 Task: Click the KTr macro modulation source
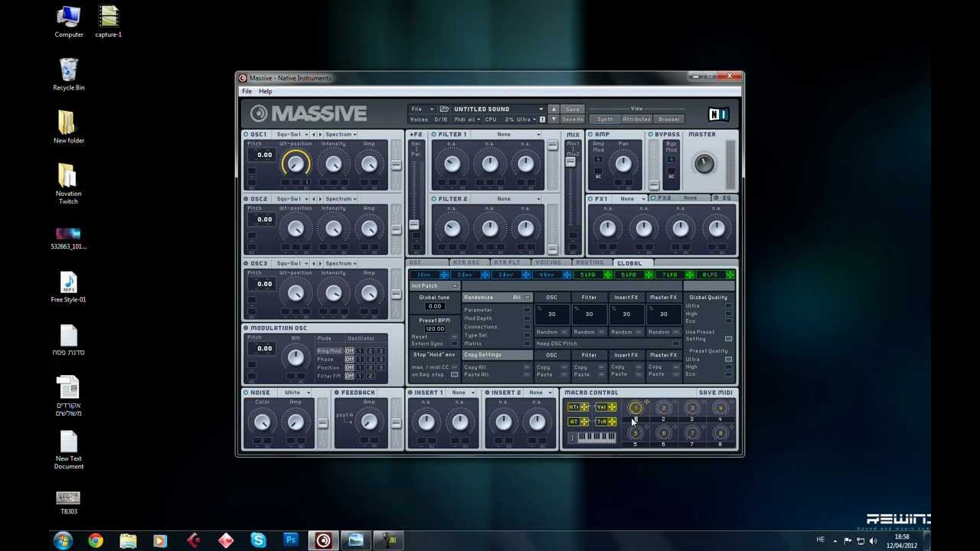[578, 407]
